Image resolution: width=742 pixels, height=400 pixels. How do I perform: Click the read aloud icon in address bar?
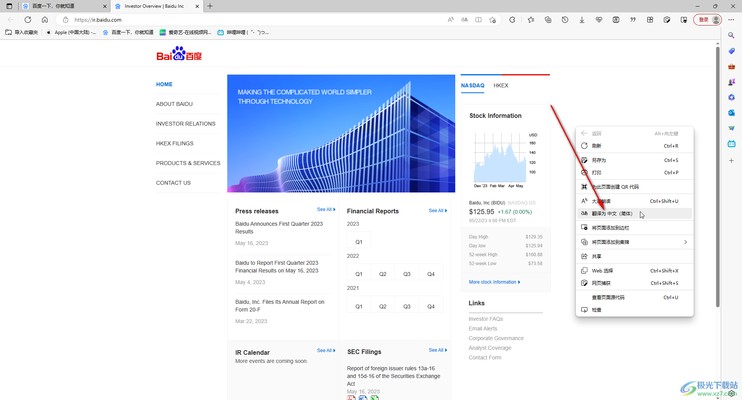(450, 20)
